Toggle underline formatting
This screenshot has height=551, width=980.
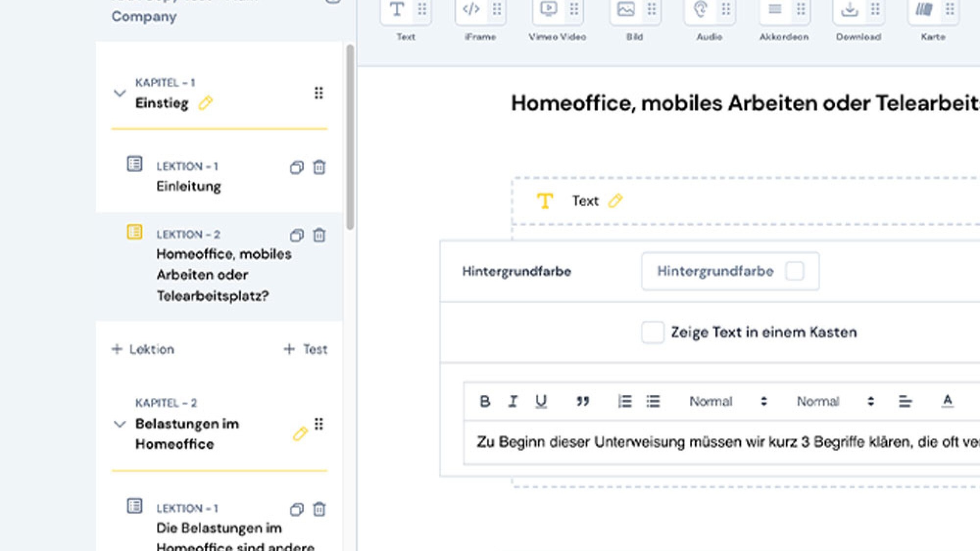tap(540, 402)
